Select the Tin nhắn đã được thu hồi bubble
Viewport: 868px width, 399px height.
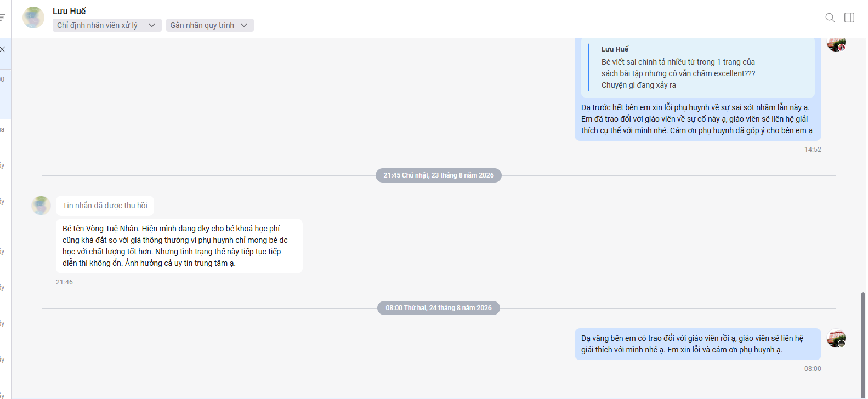[x=105, y=206]
